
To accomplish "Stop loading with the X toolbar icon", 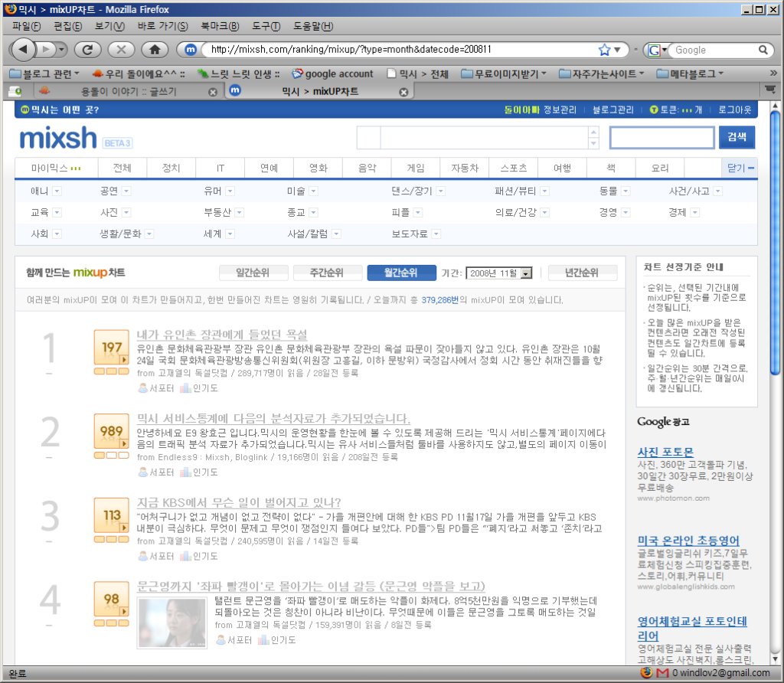I will (121, 49).
